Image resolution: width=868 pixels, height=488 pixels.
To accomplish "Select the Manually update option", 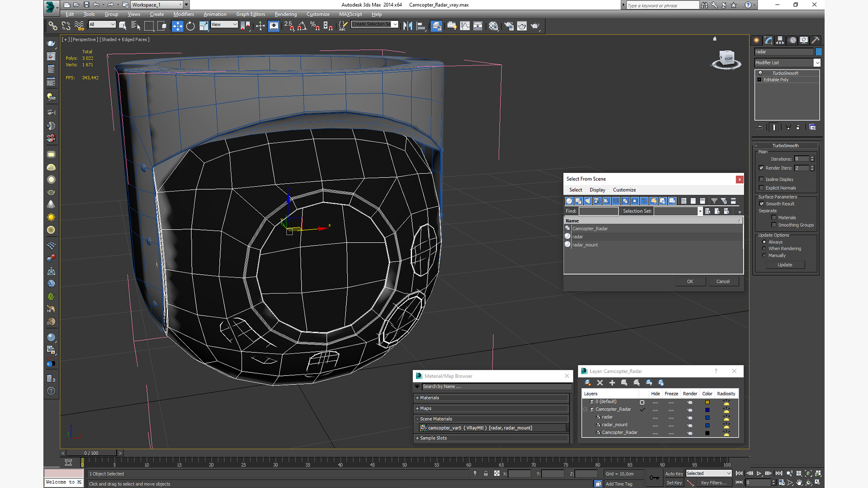I will coord(764,255).
